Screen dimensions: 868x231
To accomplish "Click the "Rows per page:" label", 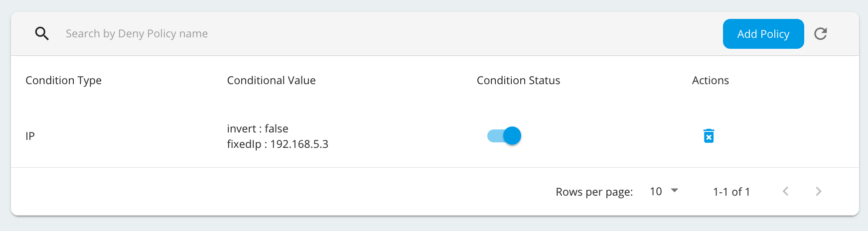I will [594, 192].
